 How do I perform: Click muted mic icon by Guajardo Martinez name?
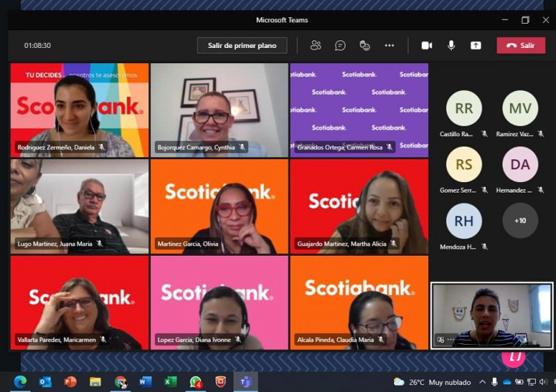click(x=393, y=243)
